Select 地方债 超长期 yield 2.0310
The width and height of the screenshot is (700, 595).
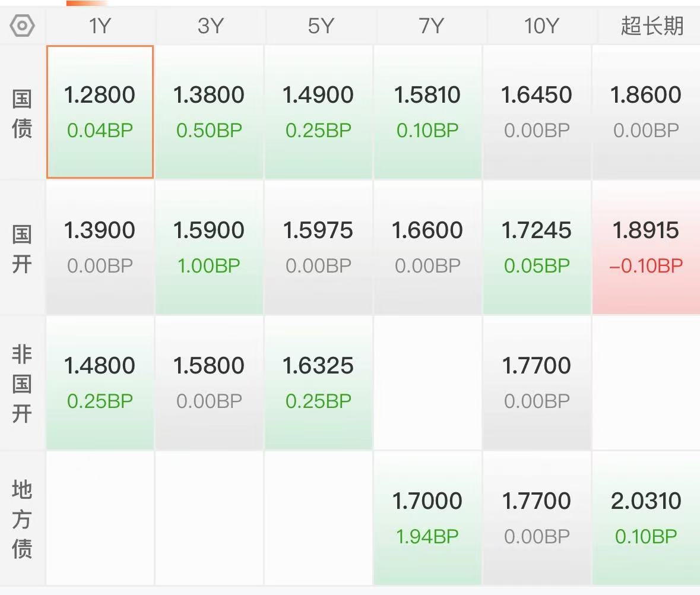pyautogui.click(x=646, y=518)
